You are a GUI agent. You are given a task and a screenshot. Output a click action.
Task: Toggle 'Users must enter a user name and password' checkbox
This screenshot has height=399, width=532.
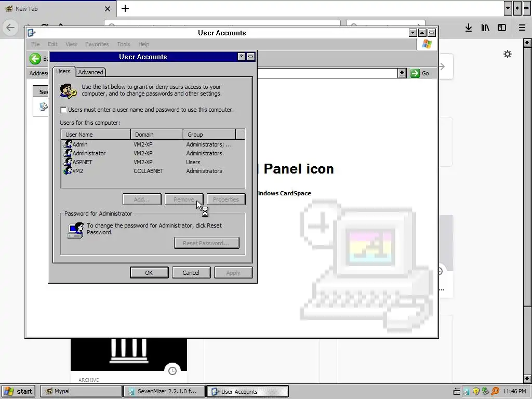click(x=63, y=110)
